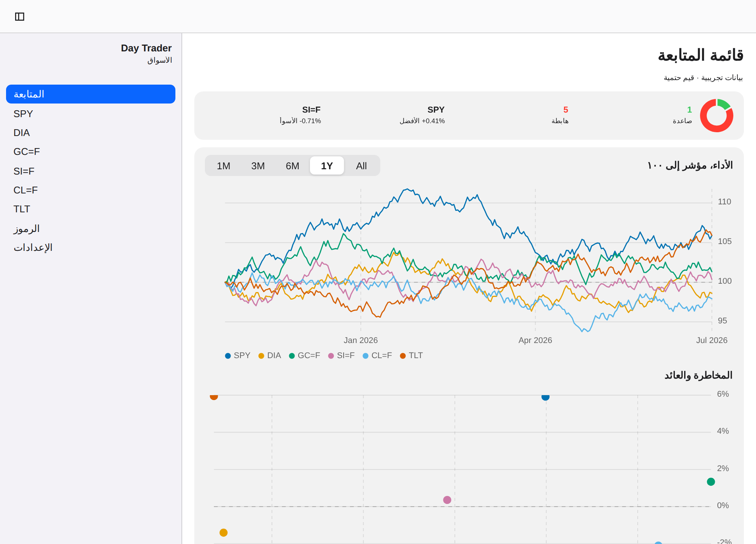Toggle TLT series in chart legend

(x=411, y=355)
